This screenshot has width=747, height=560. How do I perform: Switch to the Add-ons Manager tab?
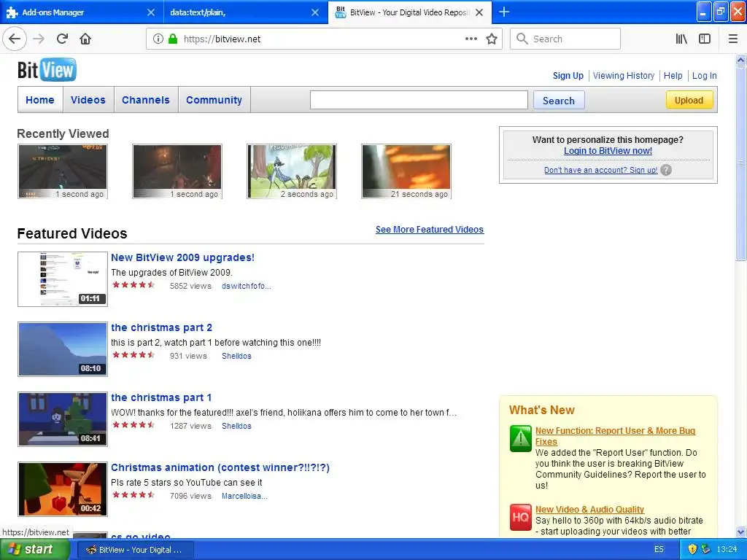82,12
